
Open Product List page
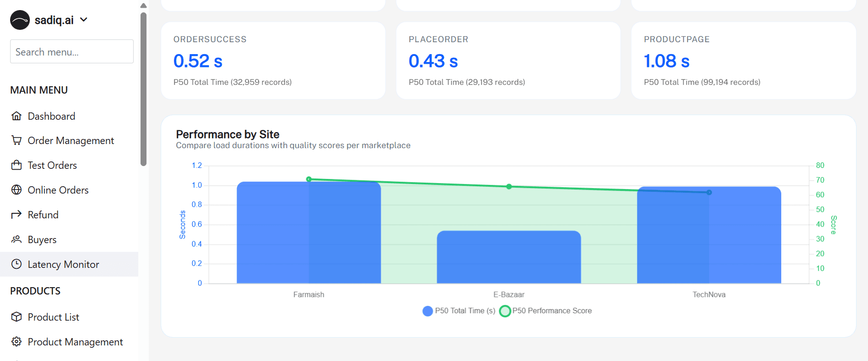(x=69, y=317)
